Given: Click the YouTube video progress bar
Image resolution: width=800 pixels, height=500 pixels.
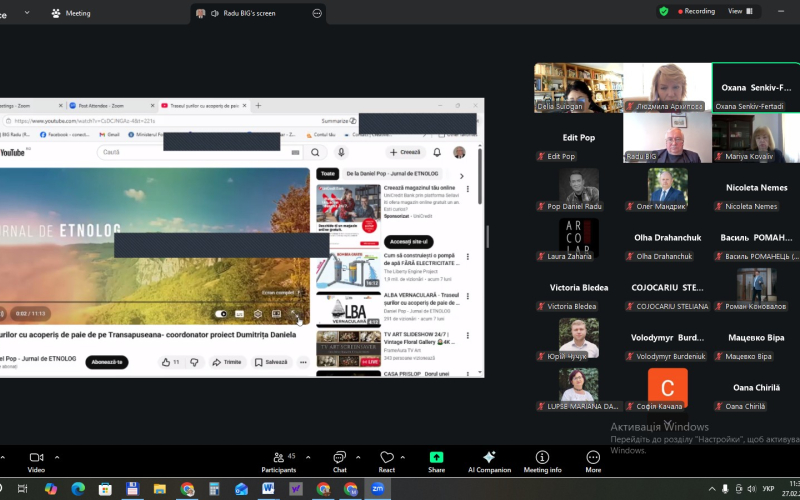Looking at the screenshot, I should [150, 302].
